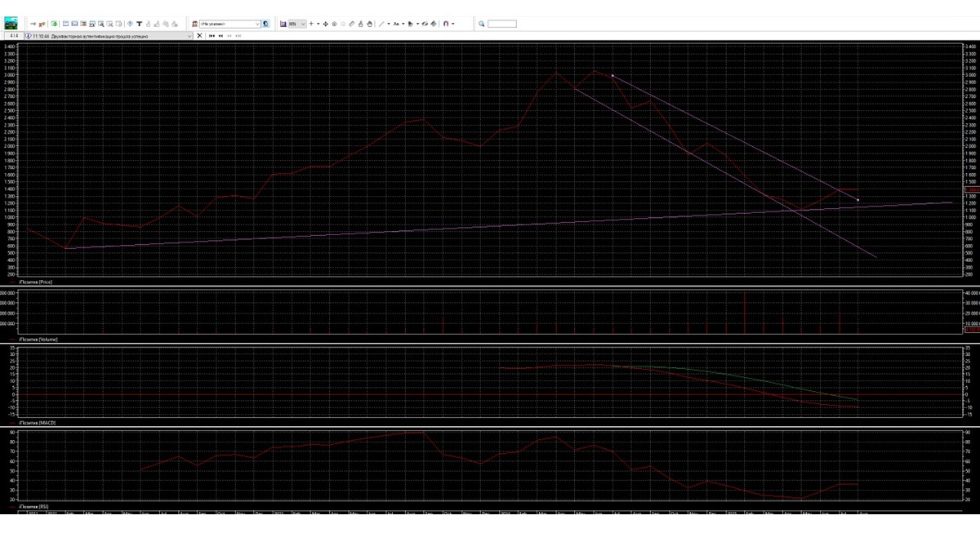Expand the magnet snap options arrow
This screenshot has height=551, width=980.
point(453,24)
